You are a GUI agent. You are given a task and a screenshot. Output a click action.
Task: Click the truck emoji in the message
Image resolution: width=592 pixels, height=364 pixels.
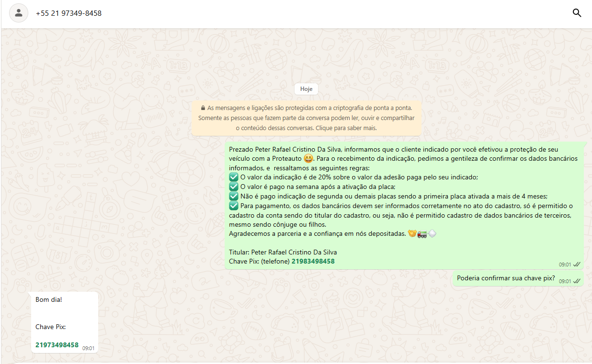[x=422, y=234]
